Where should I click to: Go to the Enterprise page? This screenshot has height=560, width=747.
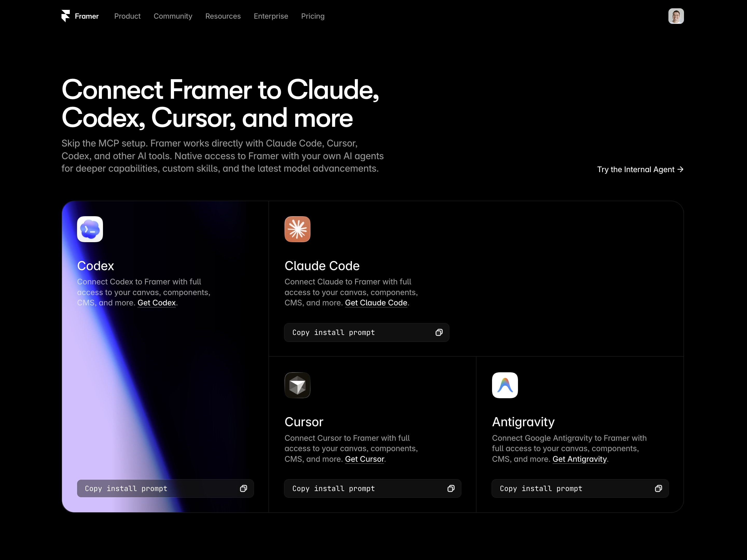pos(271,16)
